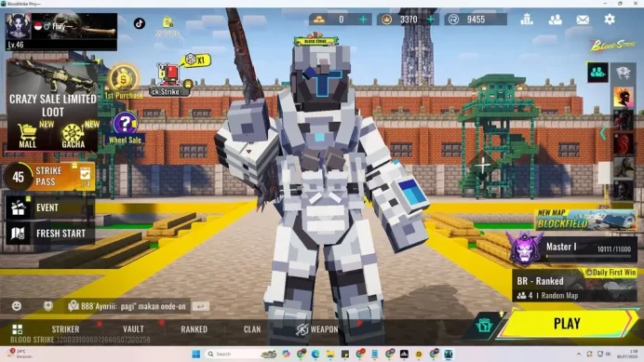This screenshot has width=644, height=362.
Task: Open the Fresh Start menu
Action: pyautogui.click(x=50, y=234)
